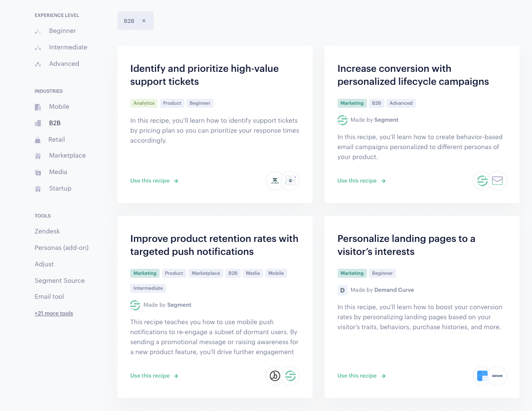Filter by Intermediate experience level
The image size is (532, 411).
[68, 47]
